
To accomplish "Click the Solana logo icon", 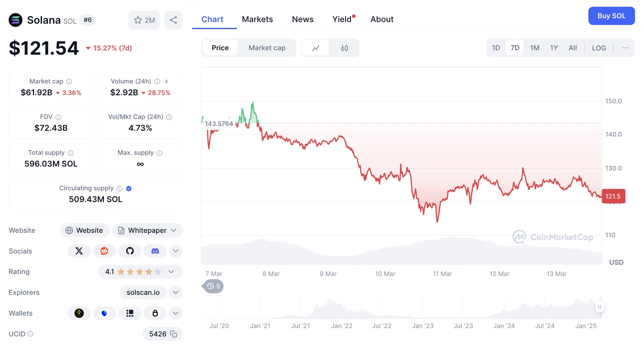I will (x=15, y=20).
